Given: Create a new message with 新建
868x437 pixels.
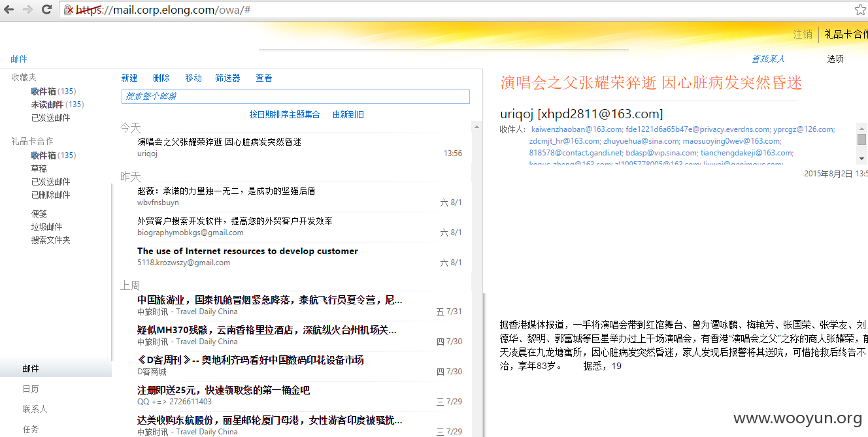Looking at the screenshot, I should click(x=129, y=78).
